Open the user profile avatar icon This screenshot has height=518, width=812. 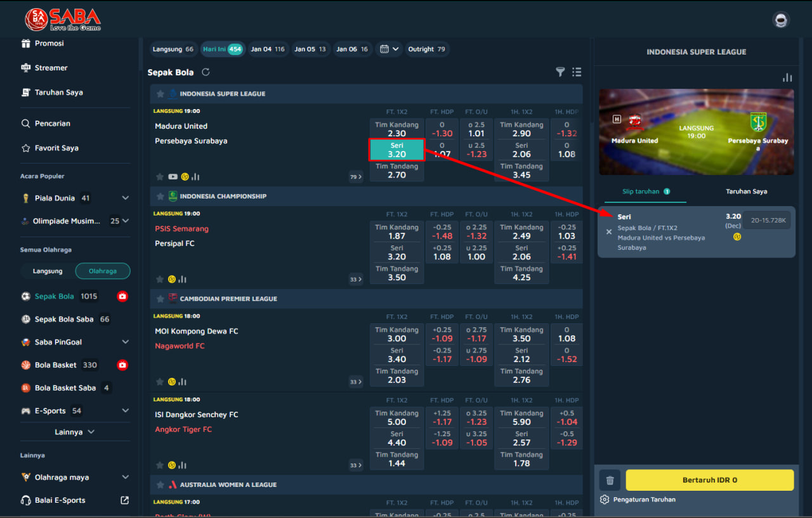click(781, 20)
